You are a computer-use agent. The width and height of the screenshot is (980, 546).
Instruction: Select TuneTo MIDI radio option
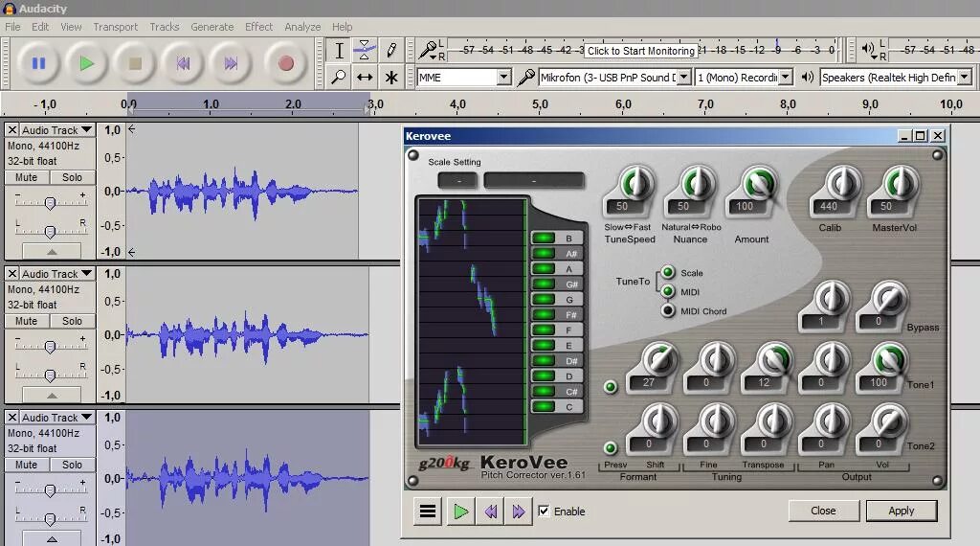667,291
